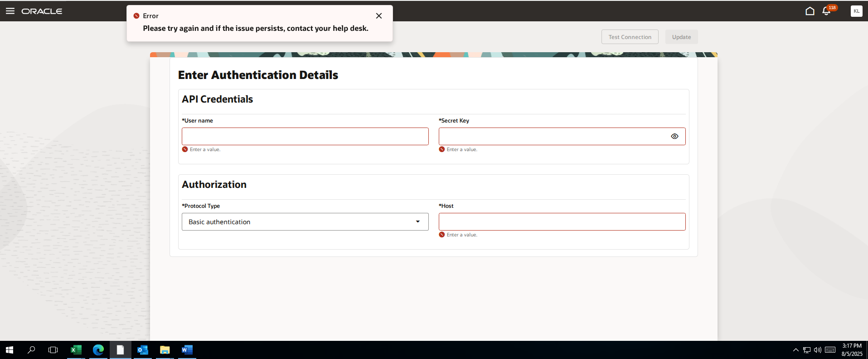Switch to Outlook from the taskbar
868x359 pixels.
(x=143, y=350)
